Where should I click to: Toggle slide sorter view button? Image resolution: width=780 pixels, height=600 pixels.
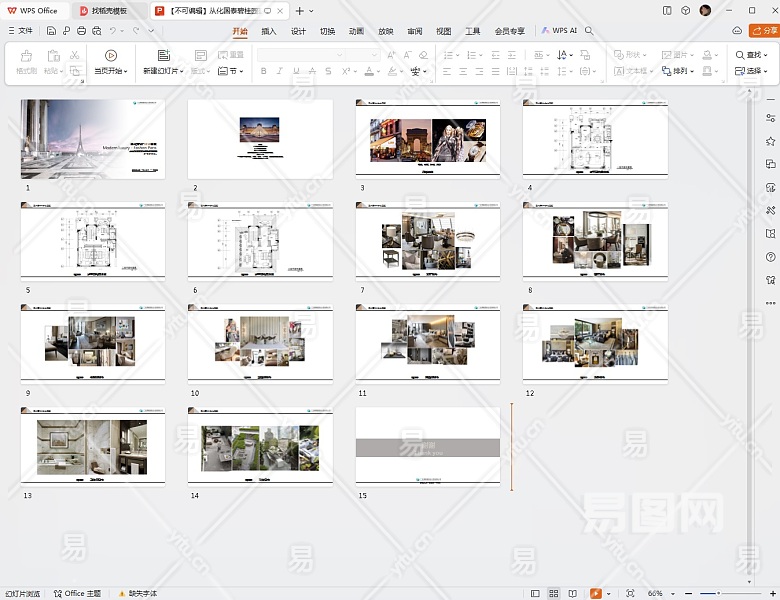pyautogui.click(x=552, y=593)
